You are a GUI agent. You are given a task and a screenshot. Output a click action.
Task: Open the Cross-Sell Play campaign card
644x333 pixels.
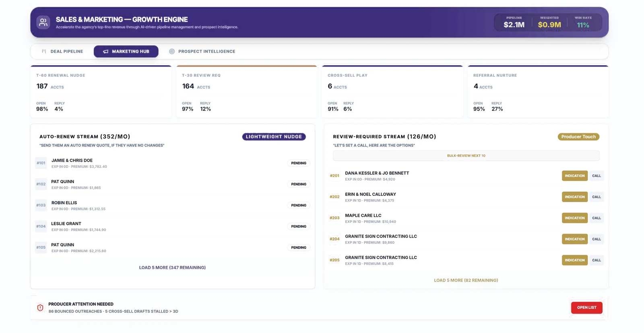(x=392, y=92)
